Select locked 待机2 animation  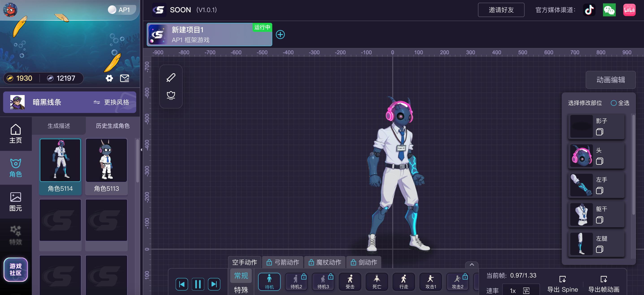pos(296,282)
